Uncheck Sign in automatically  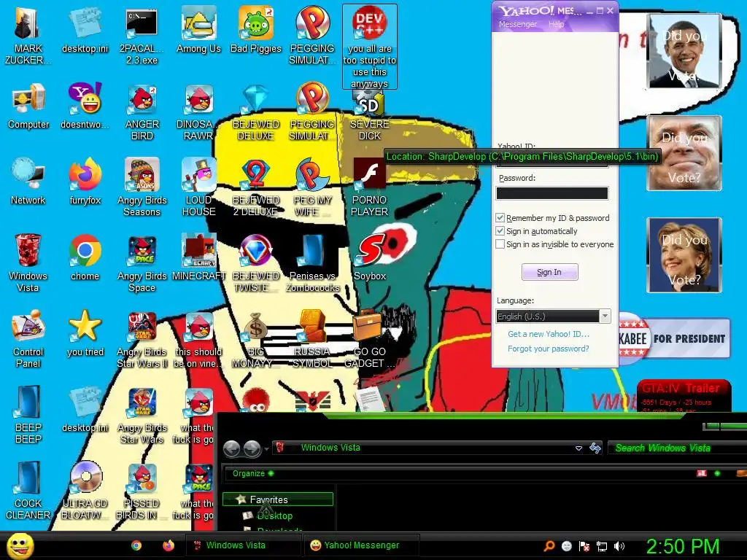click(x=500, y=231)
